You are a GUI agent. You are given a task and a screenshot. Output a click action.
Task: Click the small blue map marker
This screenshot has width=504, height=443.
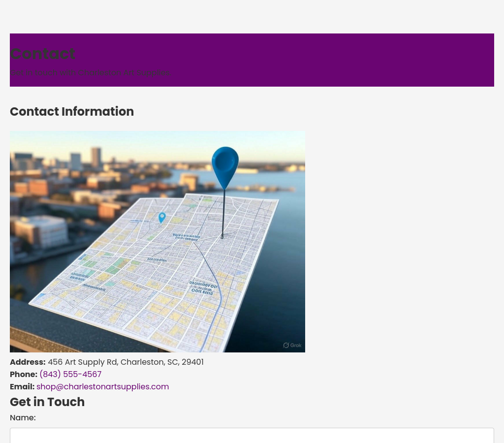[162, 217]
